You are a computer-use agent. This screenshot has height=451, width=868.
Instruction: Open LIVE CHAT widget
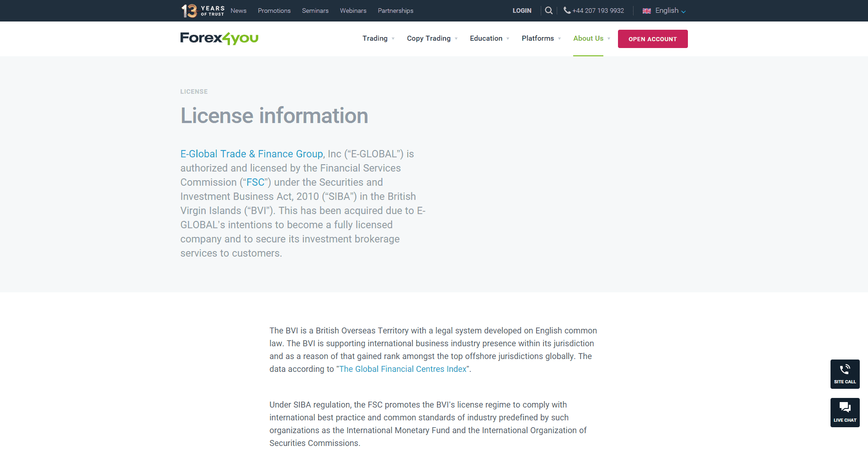pos(845,412)
